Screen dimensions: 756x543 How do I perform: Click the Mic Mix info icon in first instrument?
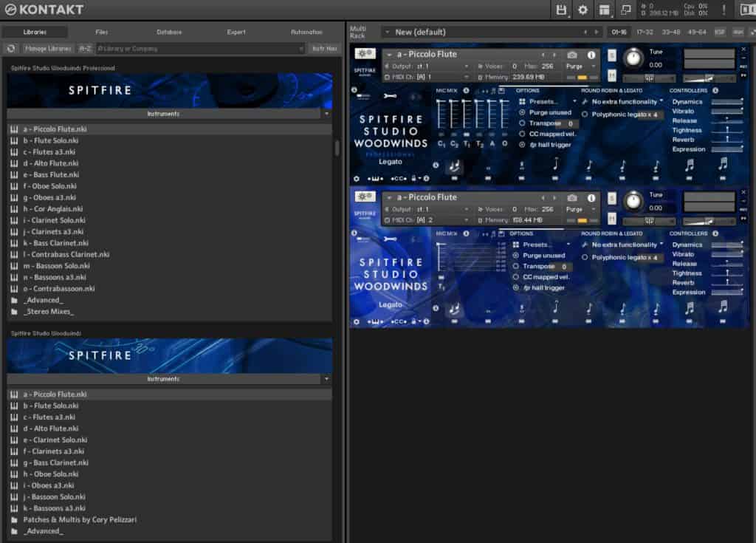467,90
